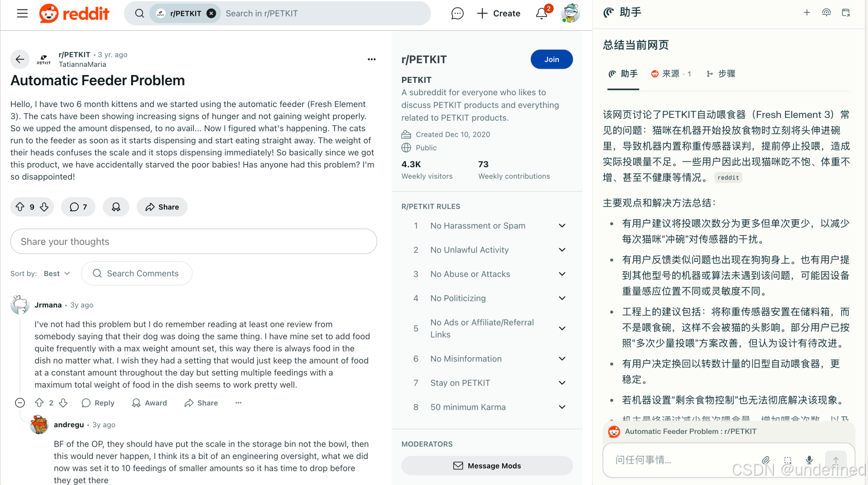Open the Jrmana user profile link
Screen dimensions: 868x485
coord(48,305)
